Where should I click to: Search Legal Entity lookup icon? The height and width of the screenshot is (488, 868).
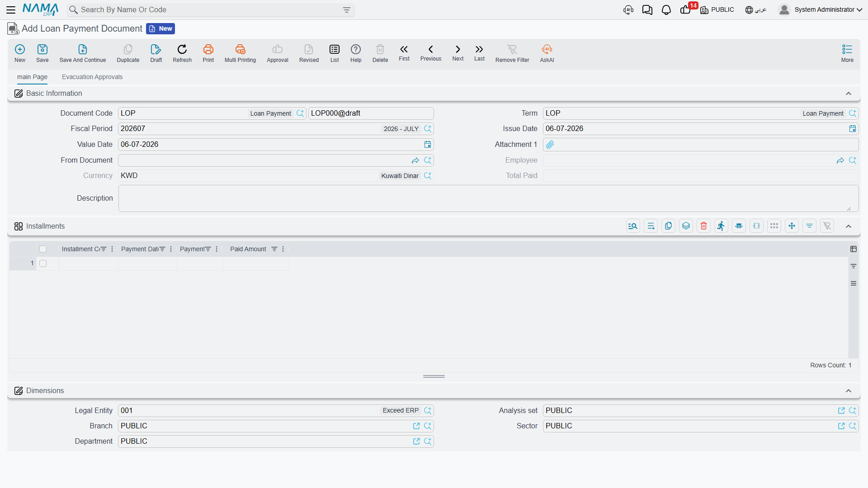428,411
